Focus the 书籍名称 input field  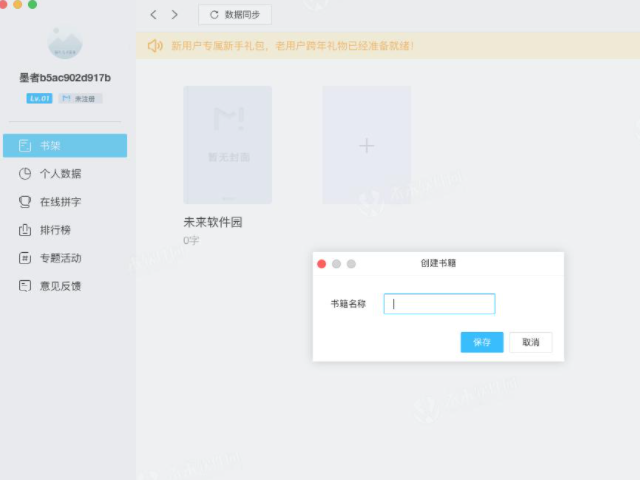pyautogui.click(x=440, y=304)
